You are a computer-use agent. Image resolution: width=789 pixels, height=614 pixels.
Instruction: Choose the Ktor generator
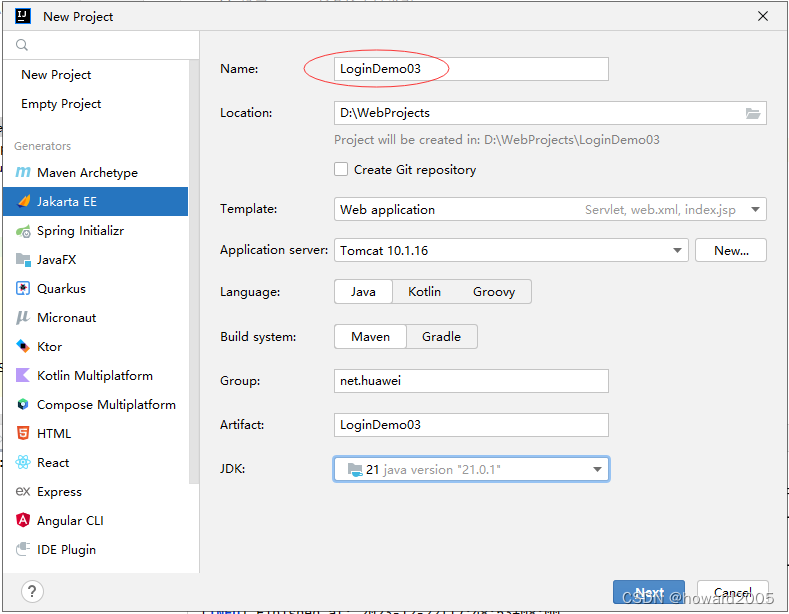click(x=96, y=347)
